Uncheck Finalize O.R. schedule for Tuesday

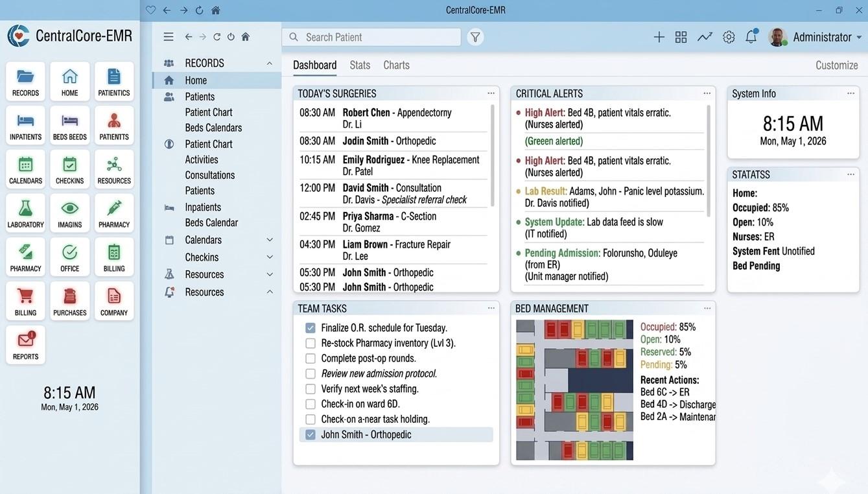pyautogui.click(x=311, y=328)
